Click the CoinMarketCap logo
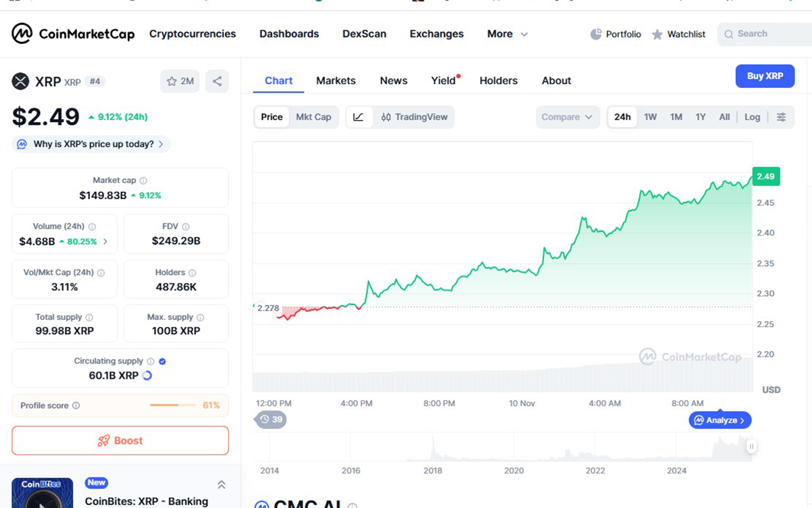Image resolution: width=812 pixels, height=508 pixels. (x=72, y=34)
